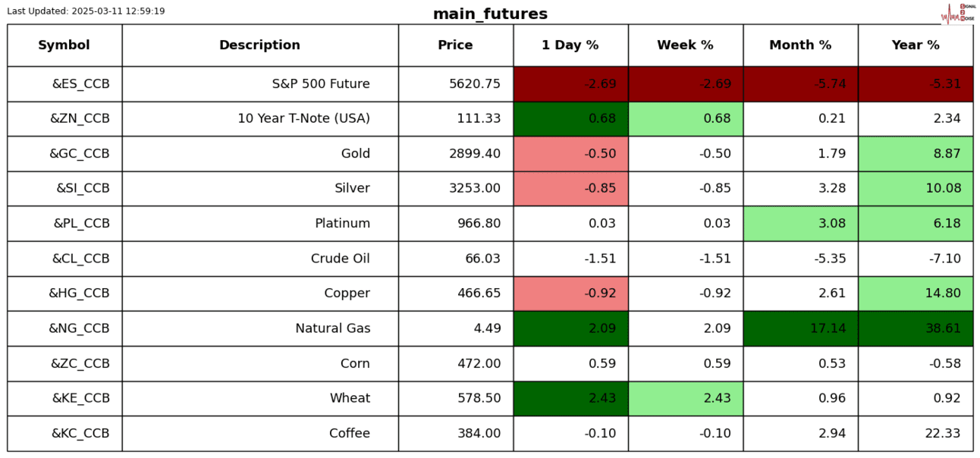
Task: Click the light red Silver 1 Day % cell
Action: (x=570, y=189)
